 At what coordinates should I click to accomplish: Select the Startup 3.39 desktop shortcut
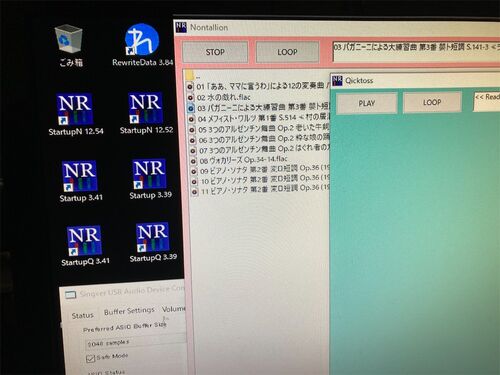150,179
